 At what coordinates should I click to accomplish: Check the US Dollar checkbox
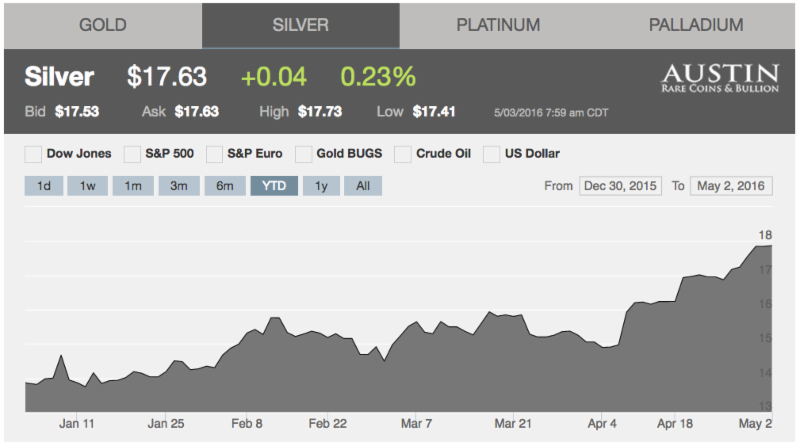(492, 154)
